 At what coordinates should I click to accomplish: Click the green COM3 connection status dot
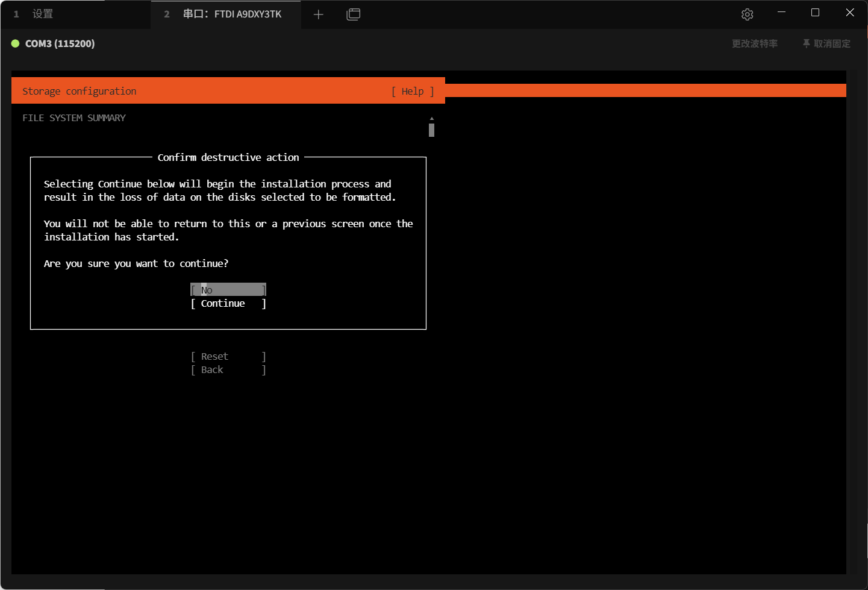pos(16,43)
